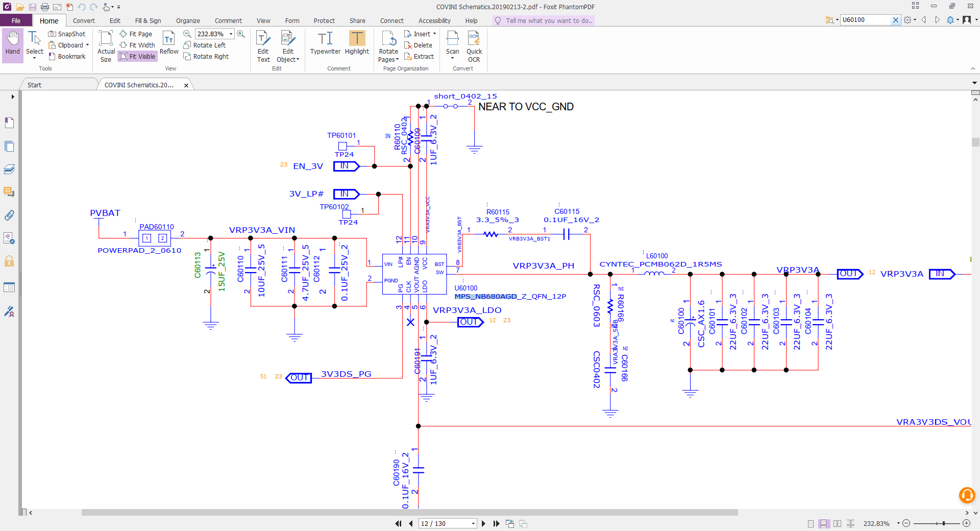Click the Quick OCR icon
This screenshot has width=980, height=531.
(474, 39)
